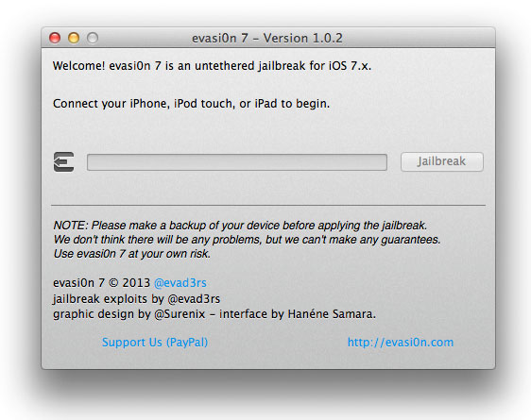Viewport: 531px width, 420px height.
Task: Click the 'interface by Hanéne Samara' credit
Action: coord(298,314)
